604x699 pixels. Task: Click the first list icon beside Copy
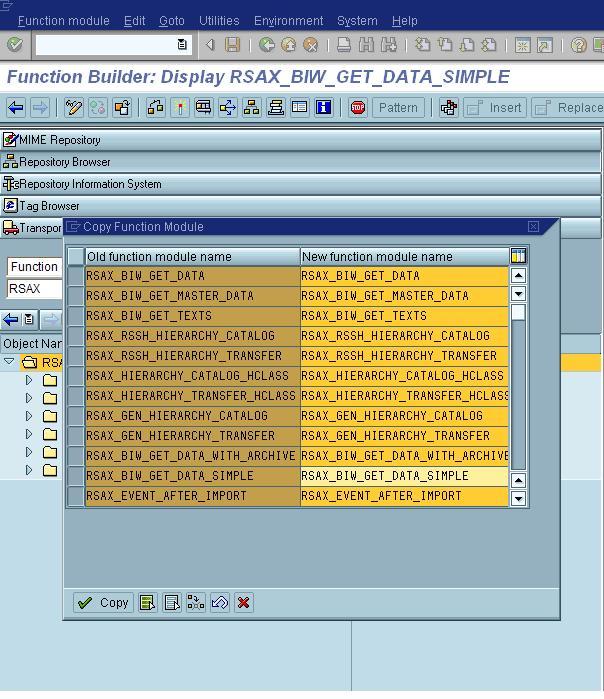pyautogui.click(x=148, y=603)
